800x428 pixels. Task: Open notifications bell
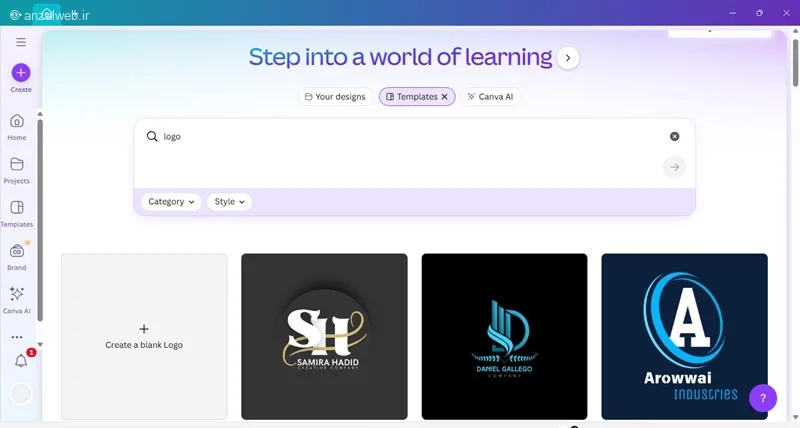[x=21, y=361]
